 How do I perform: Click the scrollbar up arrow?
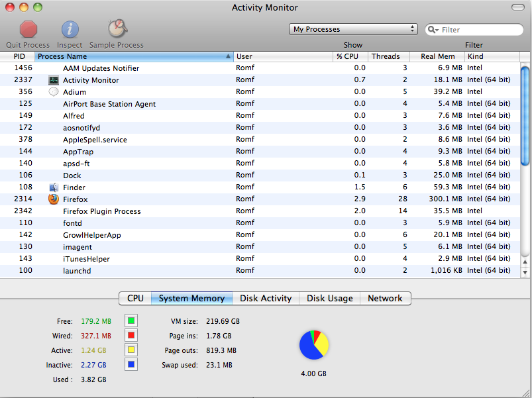pos(525,262)
